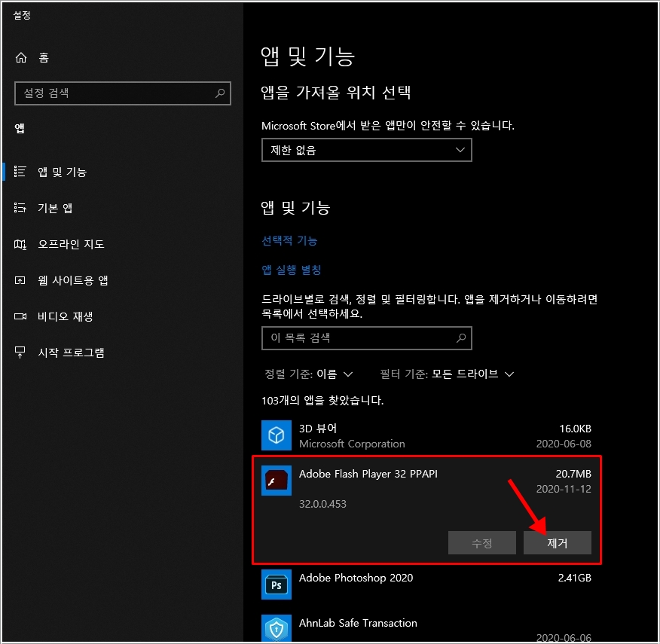Image resolution: width=660 pixels, height=644 pixels.
Task: Click the magnifier in 이 목록 검색 box
Action: (x=461, y=338)
